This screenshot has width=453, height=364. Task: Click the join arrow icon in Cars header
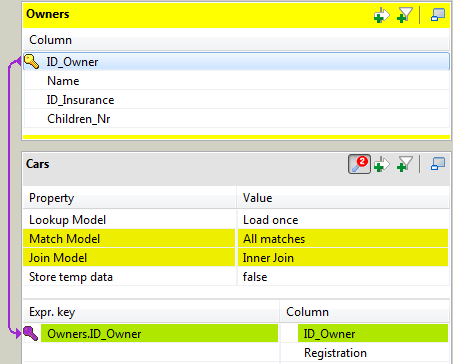tap(382, 164)
